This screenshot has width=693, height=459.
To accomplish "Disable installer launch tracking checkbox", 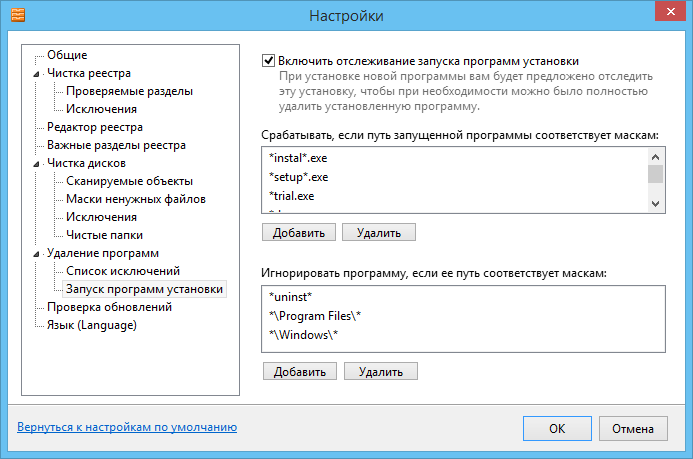I will [268, 60].
